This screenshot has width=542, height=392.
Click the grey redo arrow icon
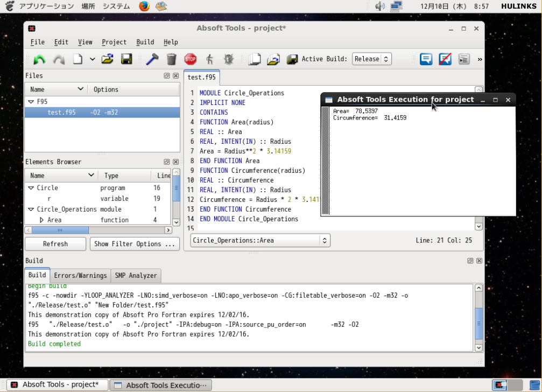59,59
